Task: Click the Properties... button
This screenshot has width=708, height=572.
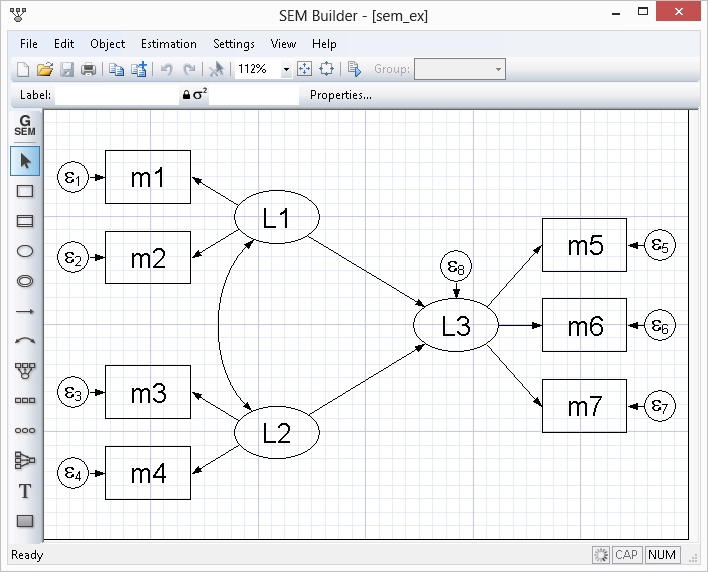Action: (341, 96)
